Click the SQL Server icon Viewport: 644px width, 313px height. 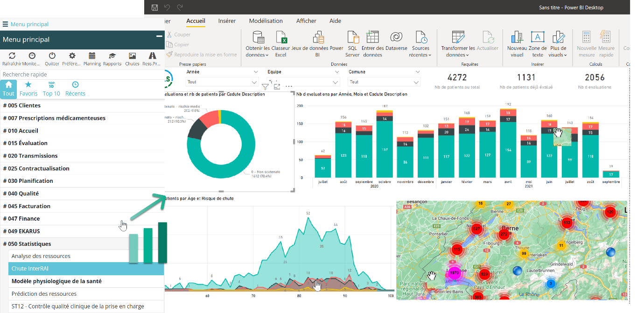pyautogui.click(x=352, y=38)
